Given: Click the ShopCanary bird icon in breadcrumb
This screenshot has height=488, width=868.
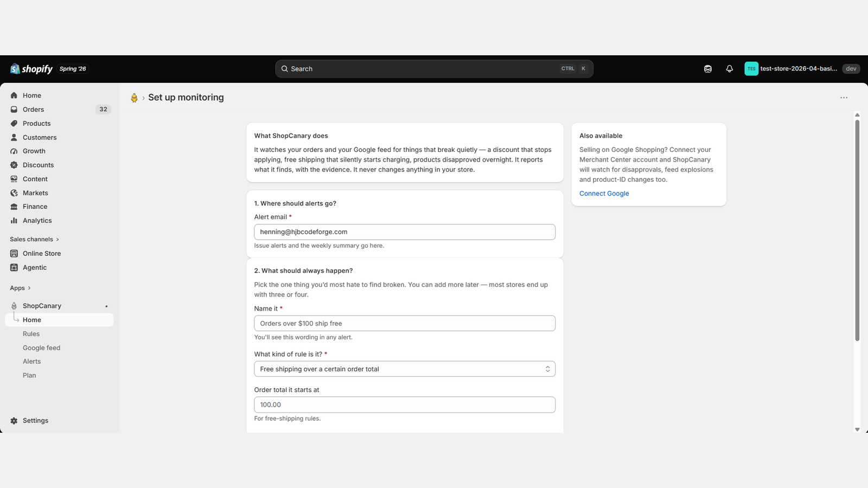Looking at the screenshot, I should click(x=134, y=98).
